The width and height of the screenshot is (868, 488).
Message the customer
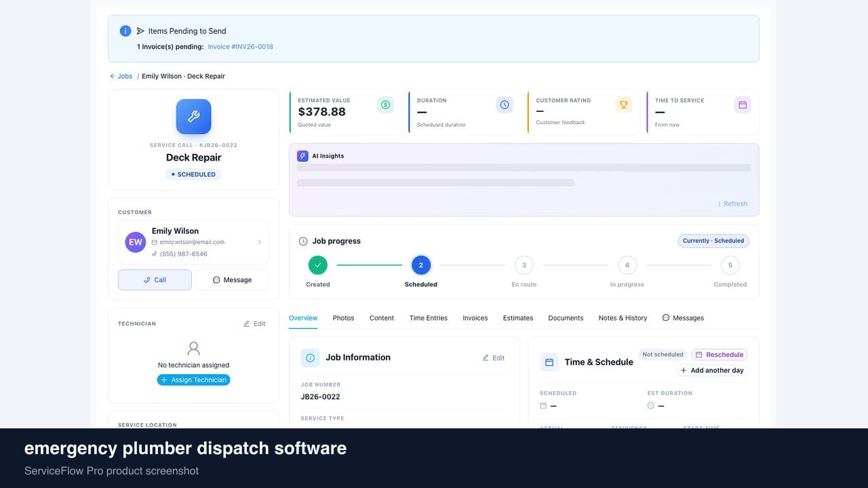(232, 280)
